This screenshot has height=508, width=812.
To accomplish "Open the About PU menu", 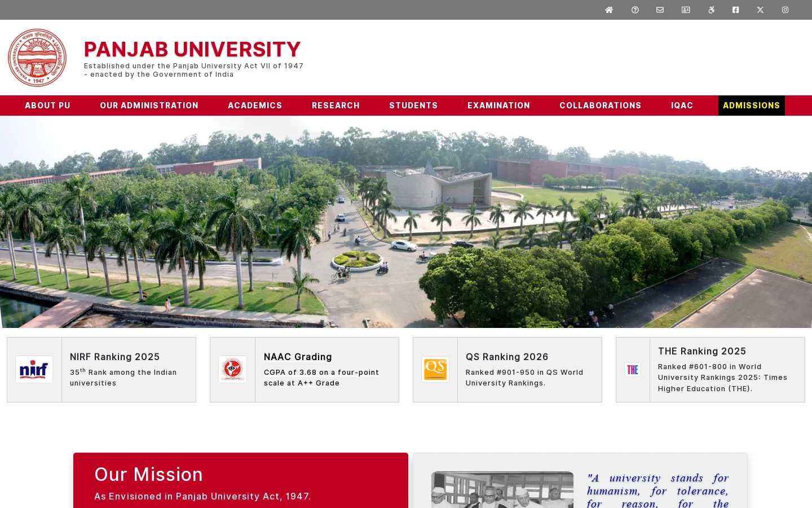I will 47,106.
